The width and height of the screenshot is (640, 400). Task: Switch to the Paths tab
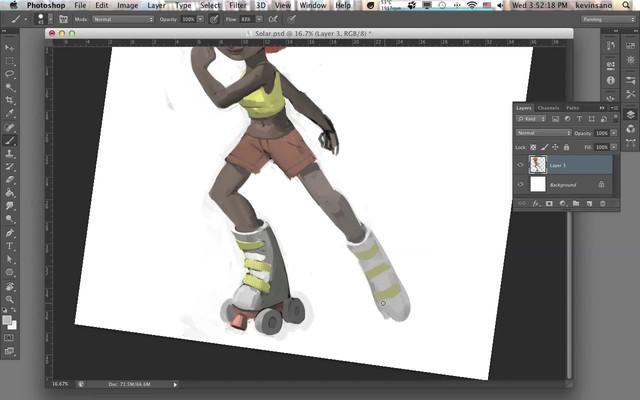[573, 108]
